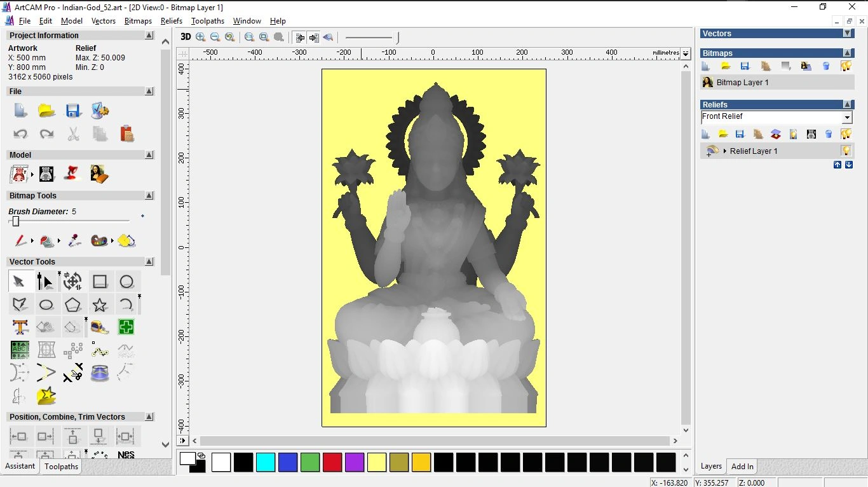Viewport: 868px width, 487px height.
Task: Pick the Measure tool in Vector Tools
Action: click(x=99, y=327)
